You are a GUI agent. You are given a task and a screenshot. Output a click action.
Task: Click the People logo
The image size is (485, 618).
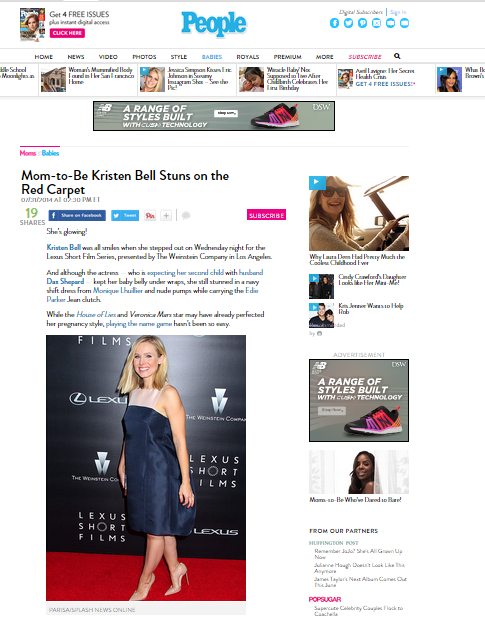click(x=214, y=24)
